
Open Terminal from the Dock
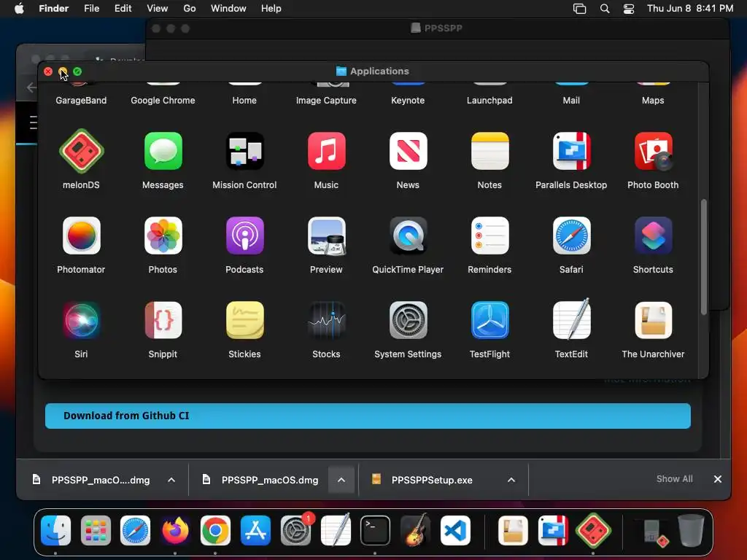point(375,530)
